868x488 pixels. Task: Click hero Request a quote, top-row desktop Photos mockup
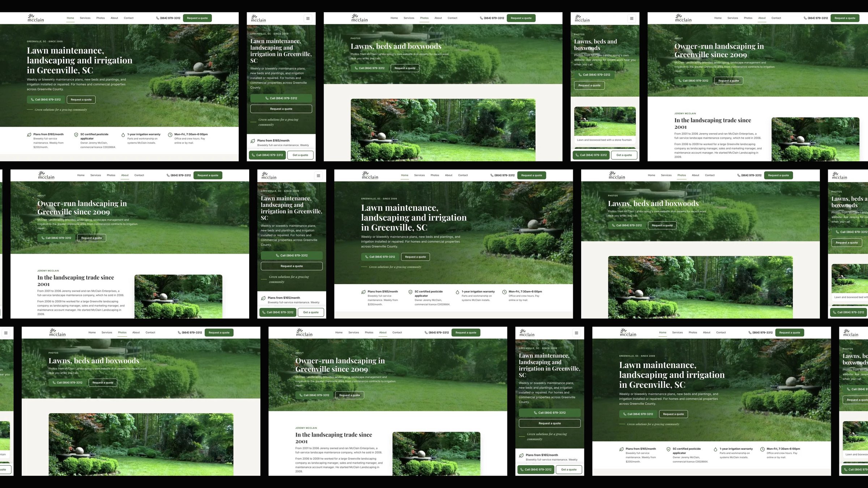[405, 68]
